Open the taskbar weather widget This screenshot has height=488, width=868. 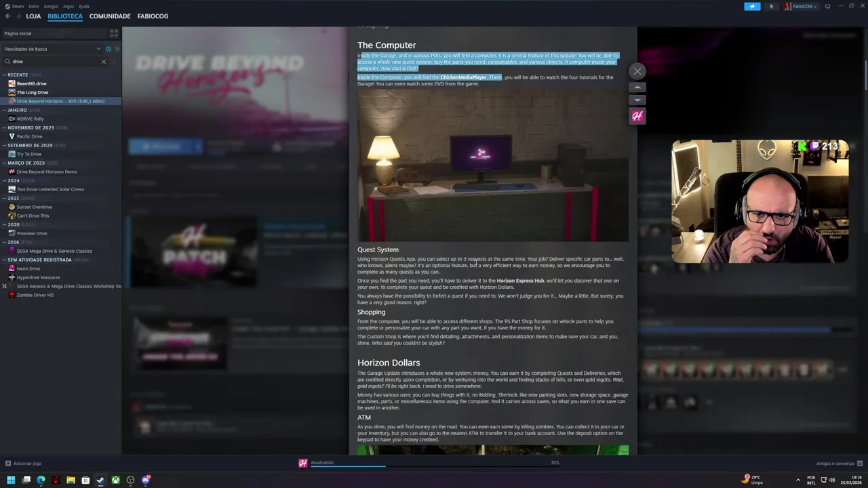tap(753, 479)
